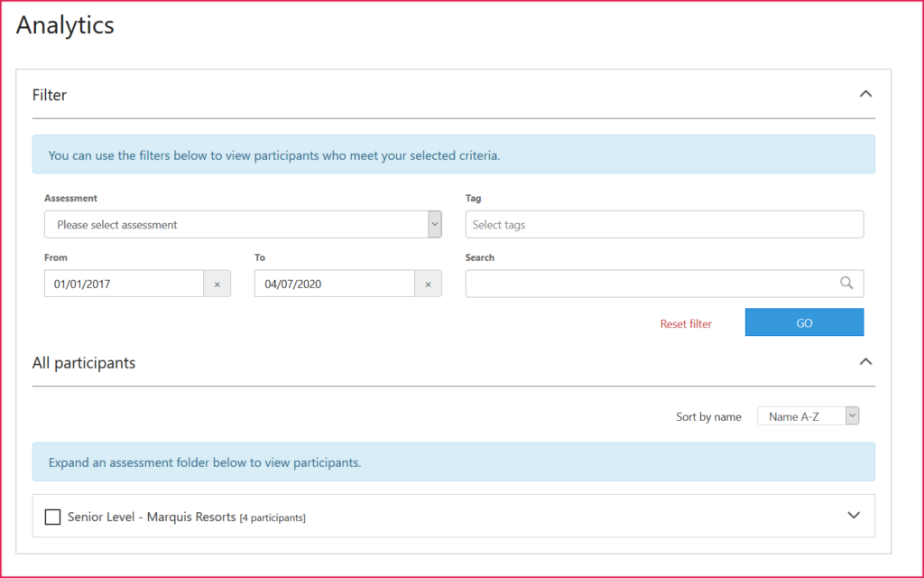Image resolution: width=924 pixels, height=578 pixels.
Task: Open the 'Name A-Z' sort dropdown
Action: pos(808,416)
